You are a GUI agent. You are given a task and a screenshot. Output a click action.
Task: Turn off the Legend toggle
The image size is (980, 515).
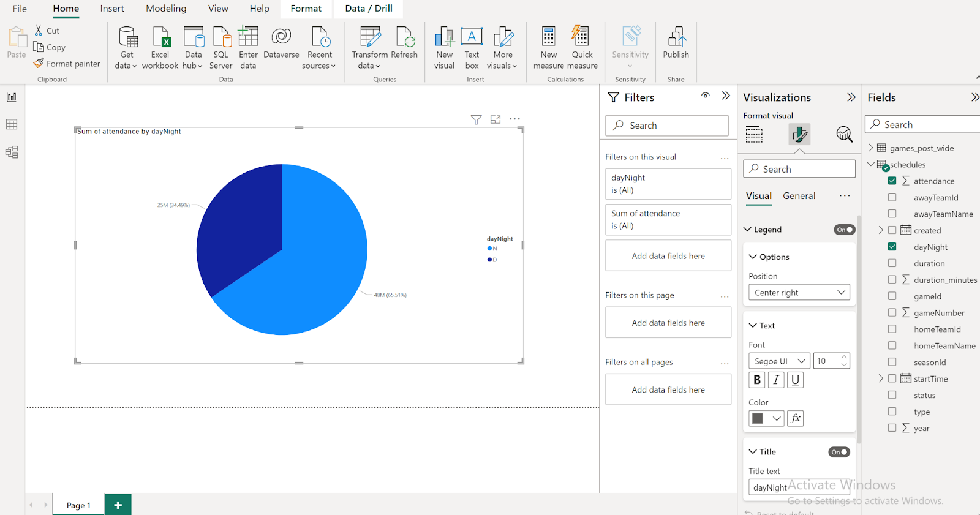click(844, 230)
